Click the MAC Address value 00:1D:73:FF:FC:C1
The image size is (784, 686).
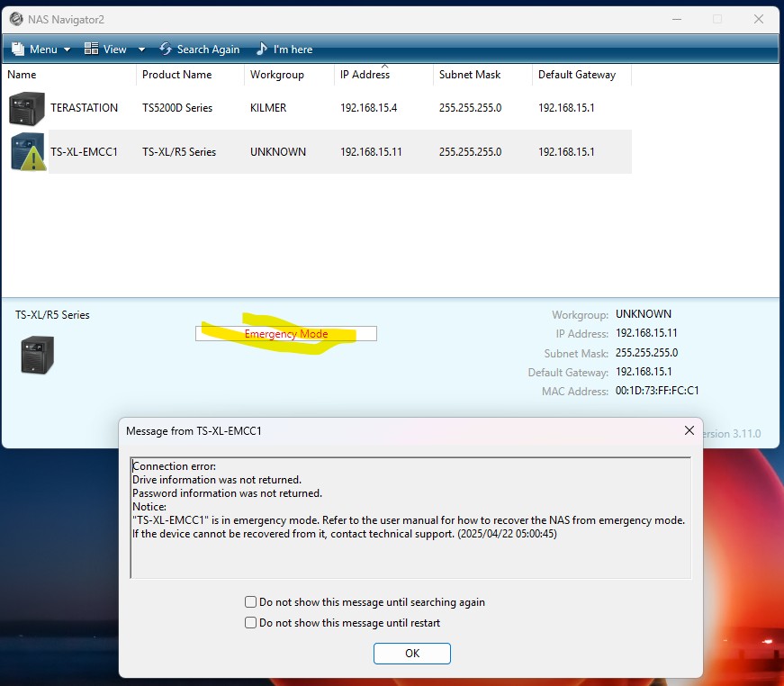tap(657, 391)
